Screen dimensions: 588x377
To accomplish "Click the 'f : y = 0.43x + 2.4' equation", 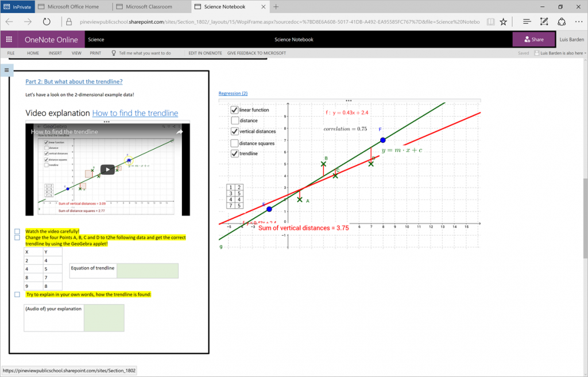I will tap(347, 112).
